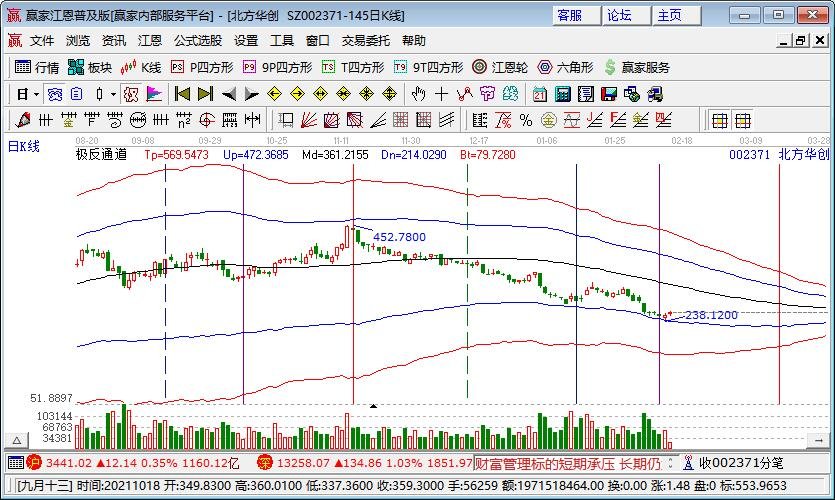This screenshot has width=835, height=500.
Task: Open the 浏览 menu
Action: pyautogui.click(x=78, y=40)
